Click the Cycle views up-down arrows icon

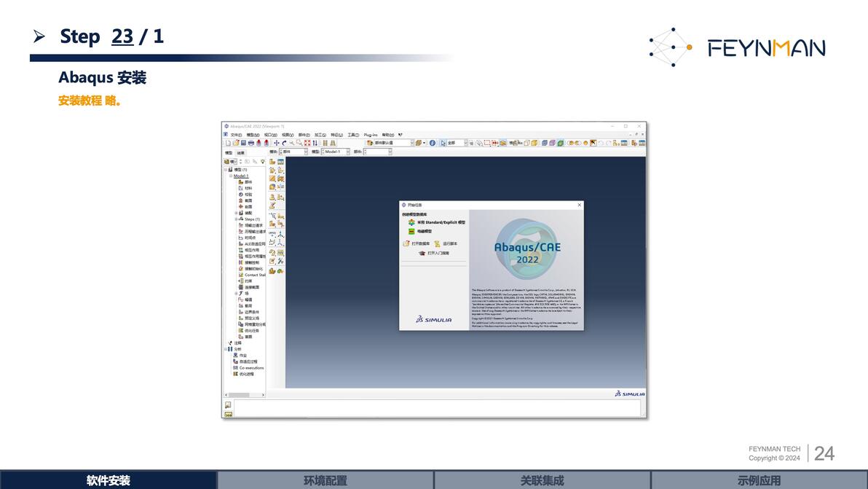[315, 143]
